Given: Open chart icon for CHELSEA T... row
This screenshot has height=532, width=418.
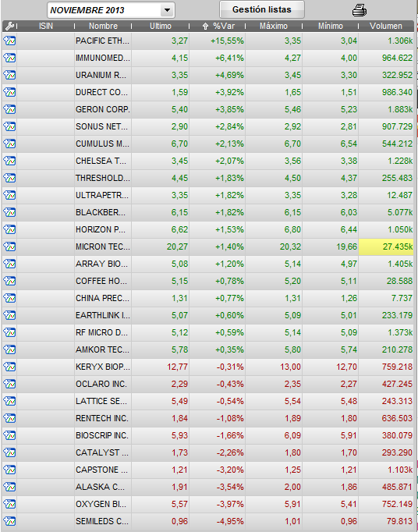Looking at the screenshot, I should pyautogui.click(x=9, y=161).
